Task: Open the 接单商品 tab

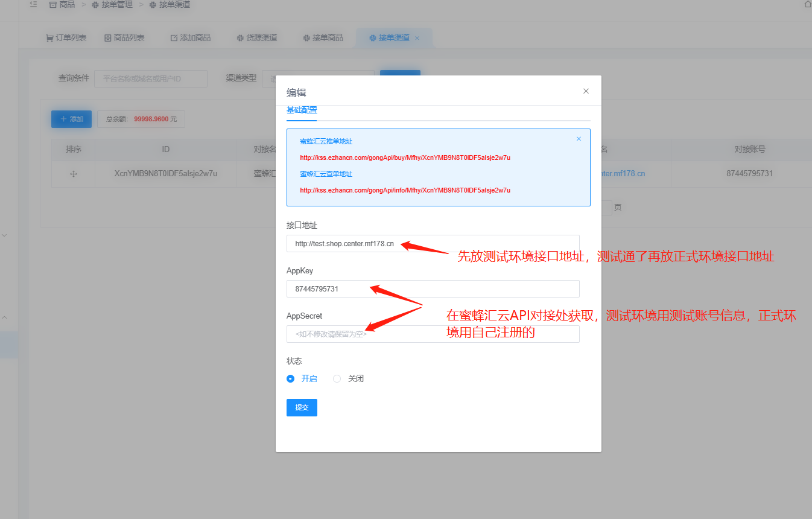Action: pos(323,37)
